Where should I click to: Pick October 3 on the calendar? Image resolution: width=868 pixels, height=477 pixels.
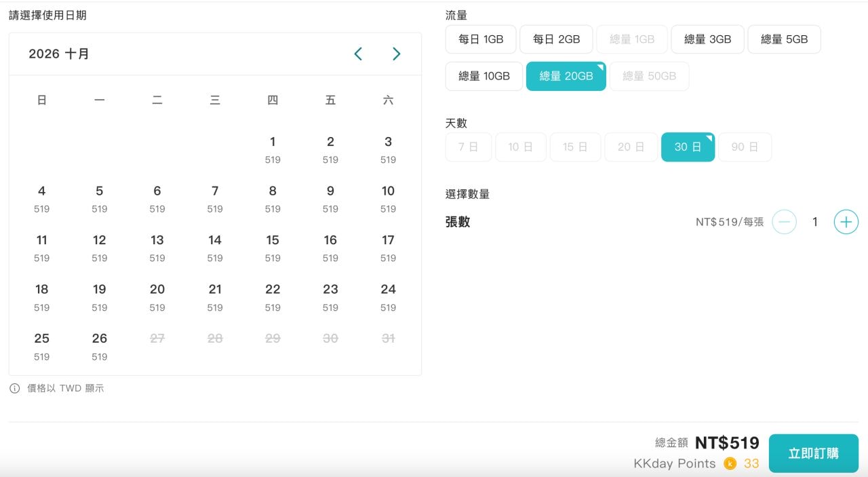click(x=388, y=149)
